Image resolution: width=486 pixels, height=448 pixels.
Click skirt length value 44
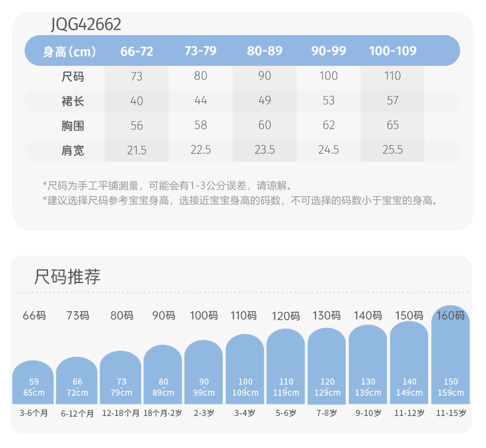[201, 100]
